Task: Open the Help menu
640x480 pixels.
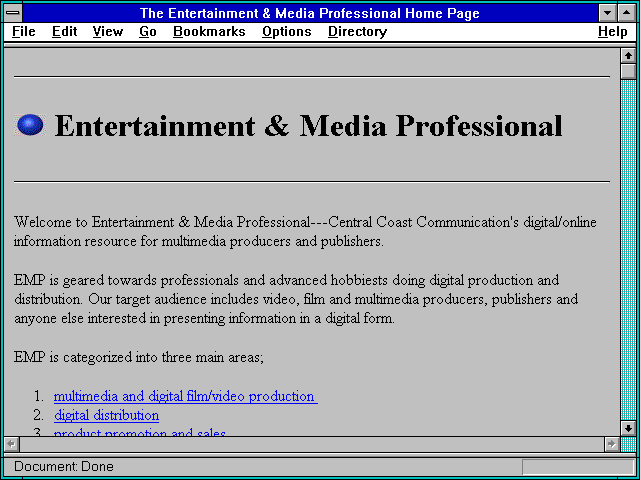Action: 613,31
